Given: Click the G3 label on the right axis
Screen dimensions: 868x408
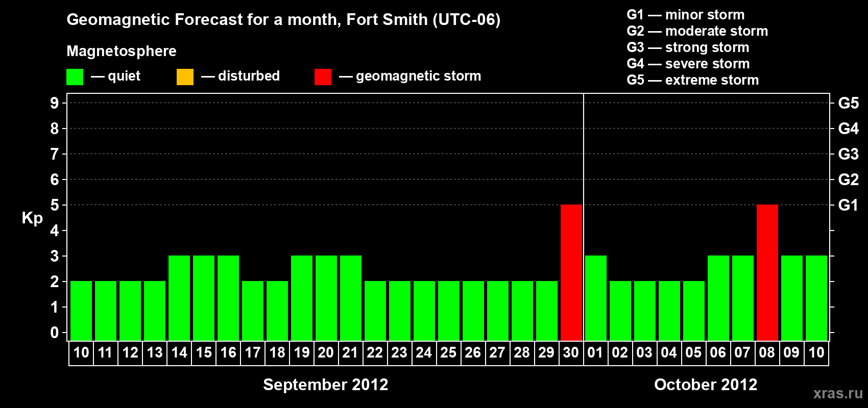Looking at the screenshot, I should [848, 154].
